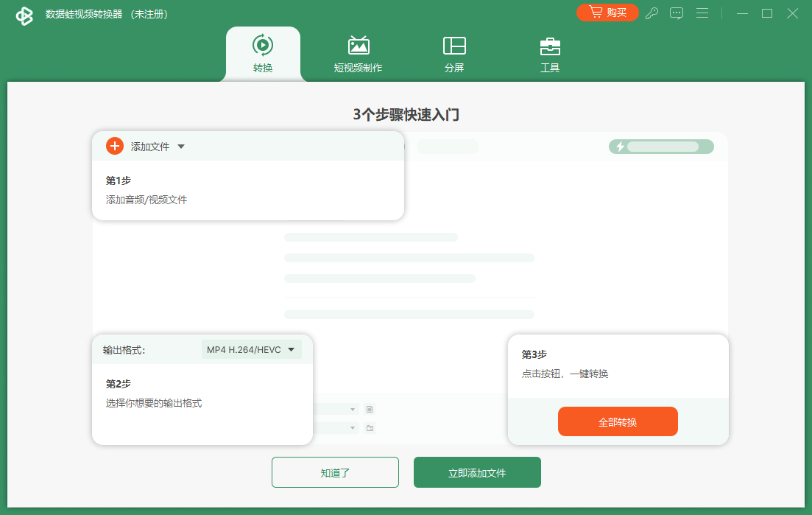The width and height of the screenshot is (812, 515).
Task: Click the document icon beside the first dropdown
Action: [x=370, y=409]
